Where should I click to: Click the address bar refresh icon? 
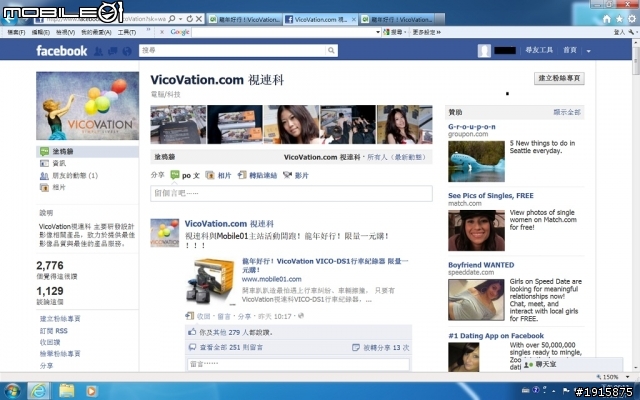coord(189,19)
